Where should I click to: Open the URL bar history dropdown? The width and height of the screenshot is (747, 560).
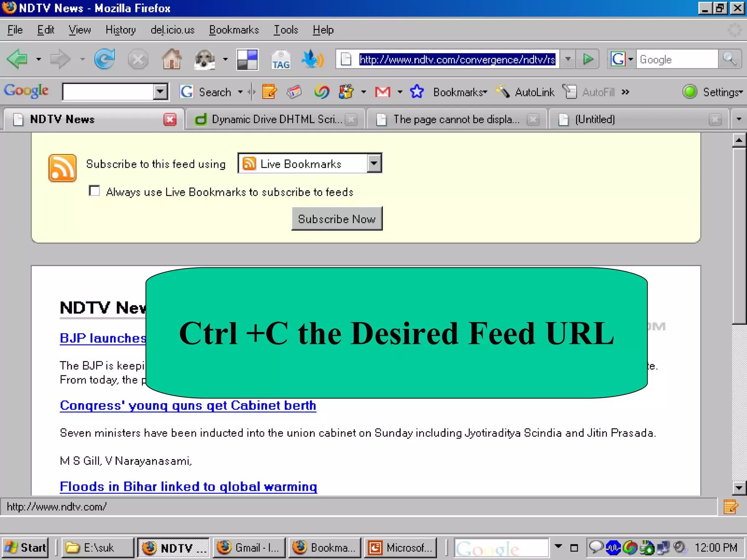pos(568,59)
